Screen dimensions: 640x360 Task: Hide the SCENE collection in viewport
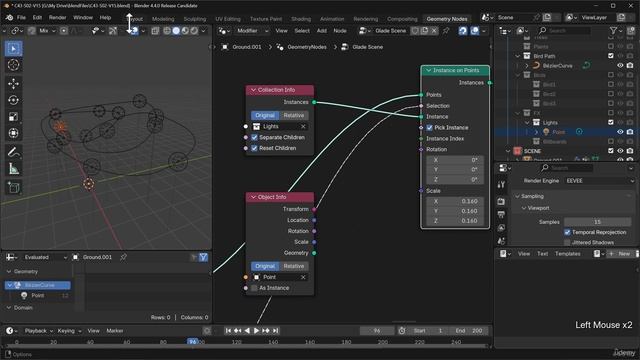(x=620, y=151)
